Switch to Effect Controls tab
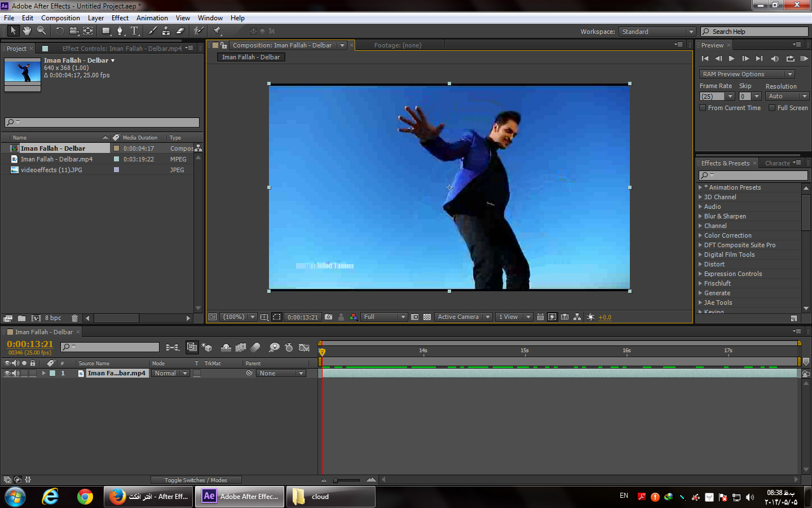 pos(122,49)
